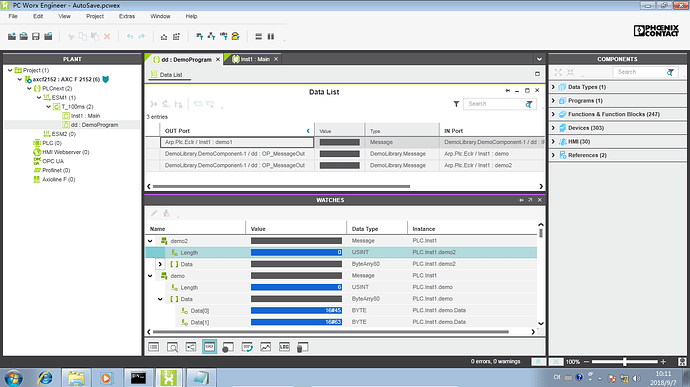Collapse the Project (1) tree node
Image resolution: width=690 pixels, height=387 pixels.
10,70
